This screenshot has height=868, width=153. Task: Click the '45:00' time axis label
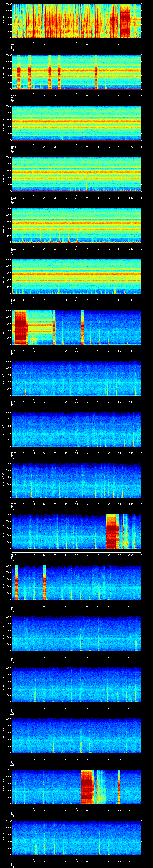pos(130,198)
